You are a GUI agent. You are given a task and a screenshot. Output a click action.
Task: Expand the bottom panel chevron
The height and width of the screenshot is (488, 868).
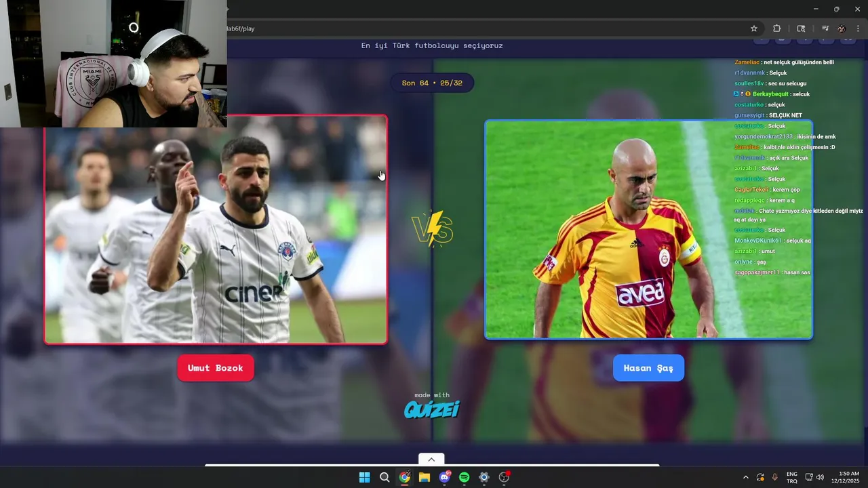pos(431,460)
